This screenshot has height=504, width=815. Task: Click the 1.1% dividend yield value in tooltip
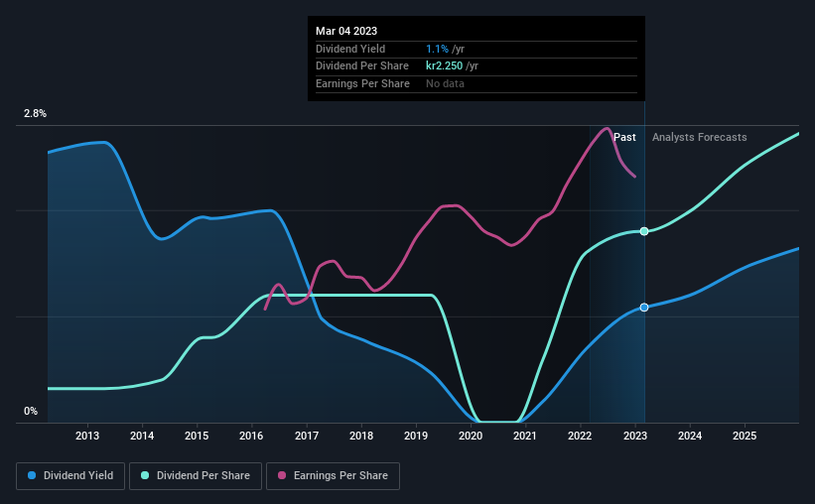click(437, 49)
